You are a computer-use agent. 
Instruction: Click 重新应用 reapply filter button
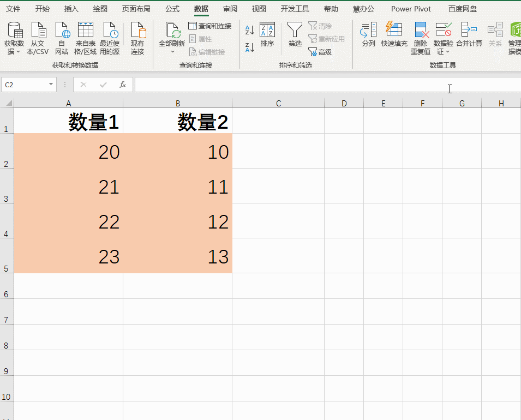point(326,39)
